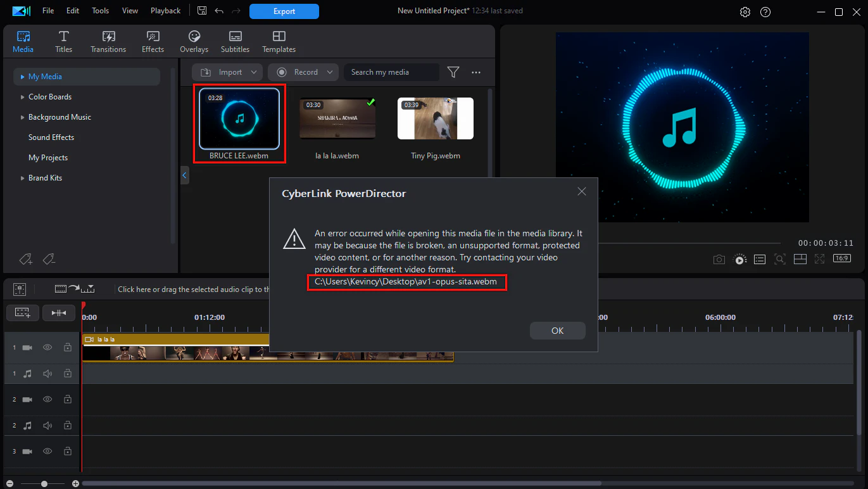Viewport: 868px width, 489px height.
Task: Click the preview timecode 00:00:03:11
Action: (x=826, y=243)
